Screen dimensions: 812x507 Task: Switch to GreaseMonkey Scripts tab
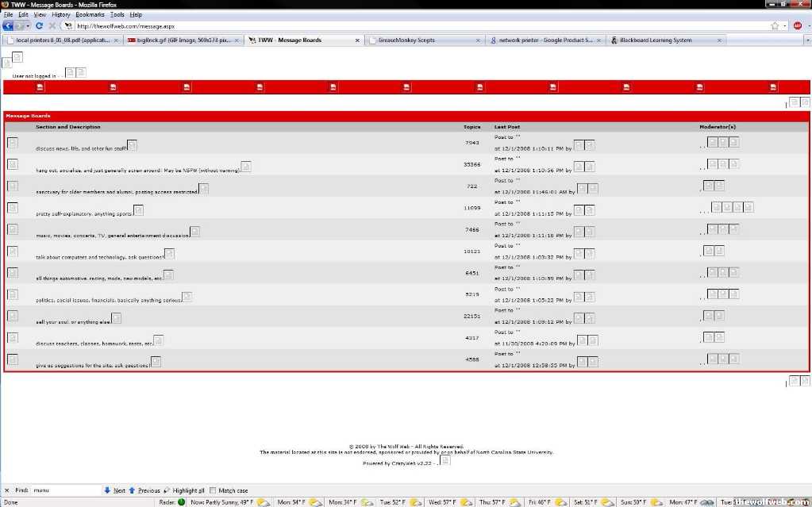[x=406, y=40]
